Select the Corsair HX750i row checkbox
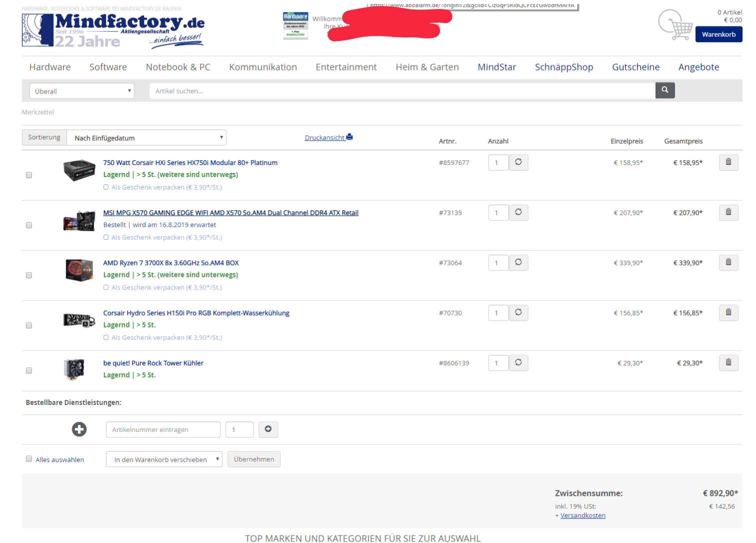The width and height of the screenshot is (756, 543). [29, 175]
